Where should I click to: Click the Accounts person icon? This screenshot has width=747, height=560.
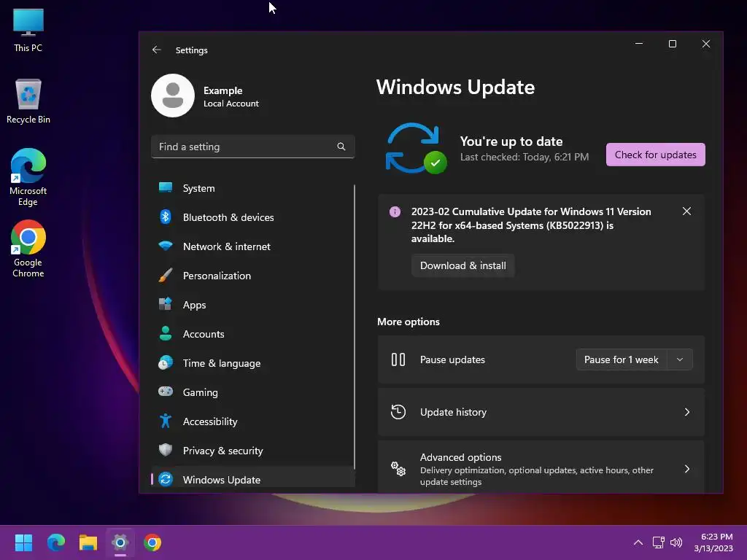pyautogui.click(x=166, y=333)
